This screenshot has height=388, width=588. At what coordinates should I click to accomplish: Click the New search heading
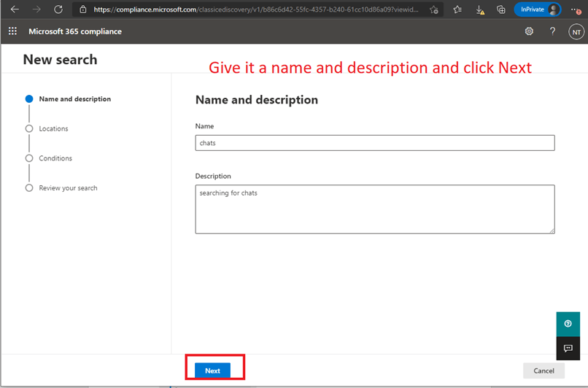pyautogui.click(x=60, y=60)
